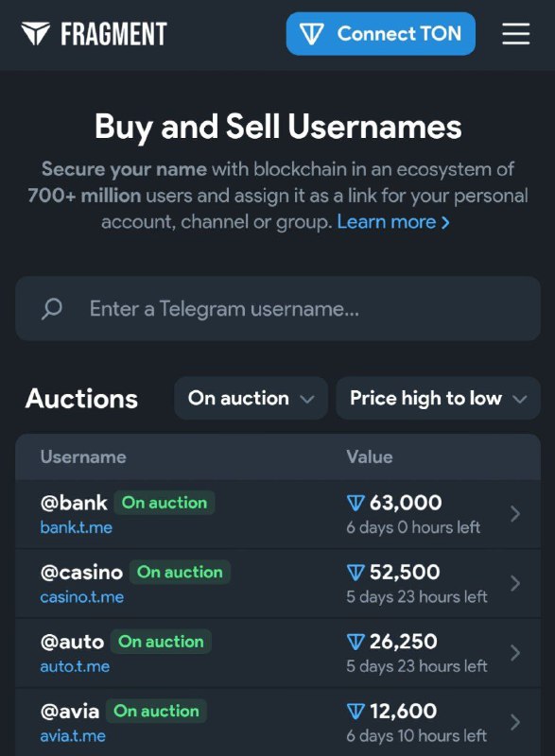
Task: Follow the Learn more link
Action: [393, 222]
